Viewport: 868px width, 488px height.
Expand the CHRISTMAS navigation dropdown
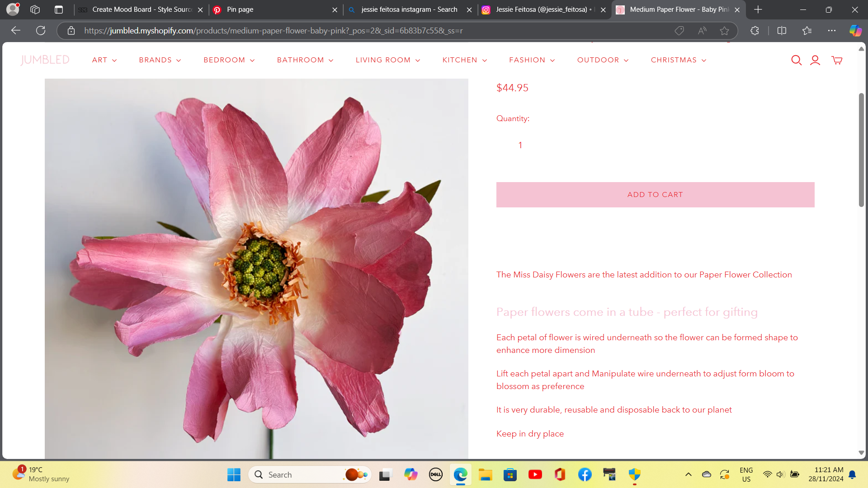pyautogui.click(x=678, y=60)
